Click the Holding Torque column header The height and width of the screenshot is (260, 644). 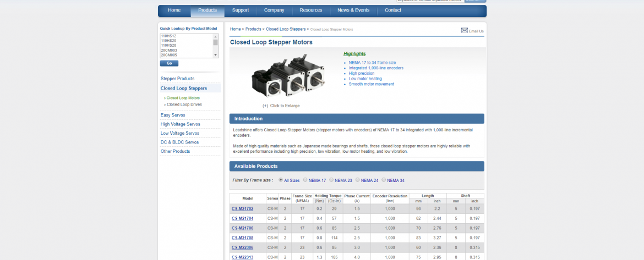click(x=328, y=196)
